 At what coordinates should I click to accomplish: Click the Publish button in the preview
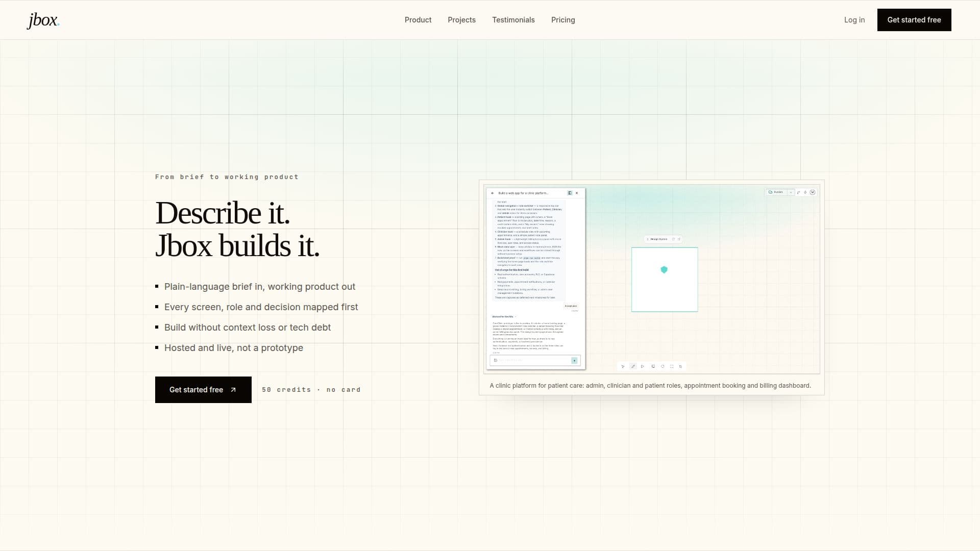pyautogui.click(x=776, y=192)
